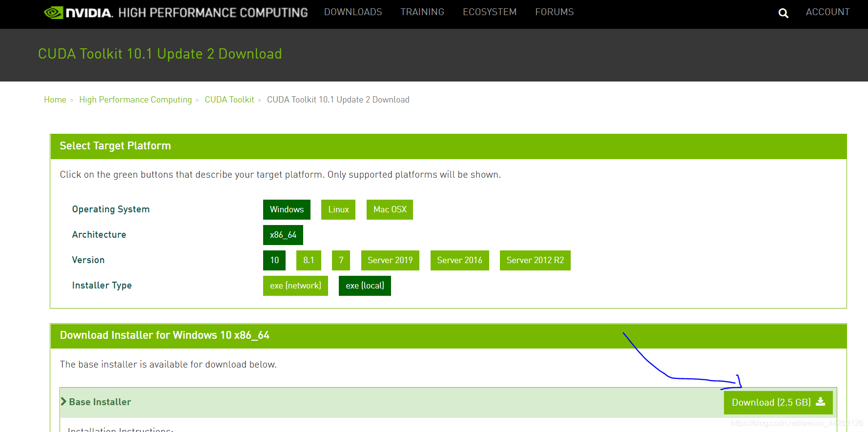Follow the Home breadcrumb link
The image size is (868, 432).
coord(55,100)
